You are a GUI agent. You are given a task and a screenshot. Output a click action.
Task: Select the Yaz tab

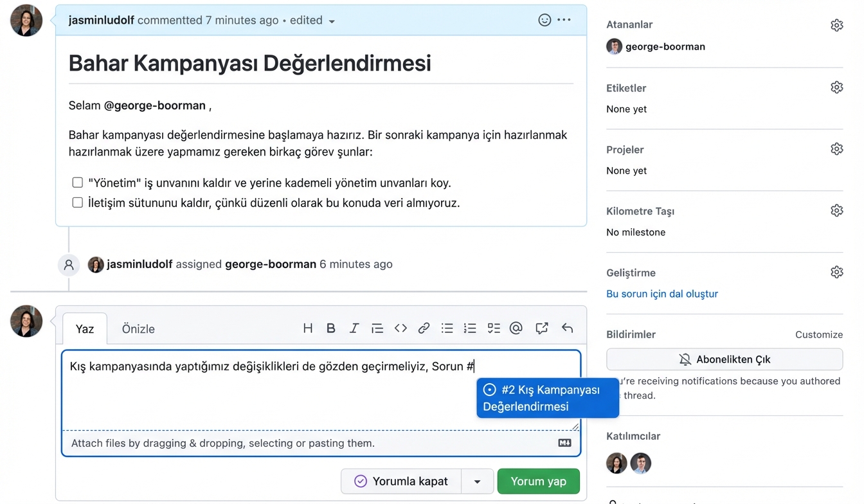click(84, 328)
